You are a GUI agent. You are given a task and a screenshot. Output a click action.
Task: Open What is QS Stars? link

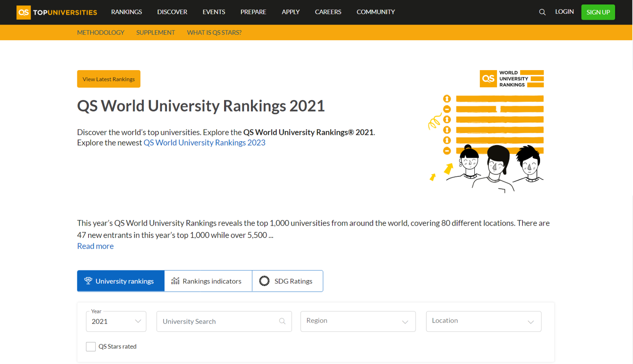214,32
